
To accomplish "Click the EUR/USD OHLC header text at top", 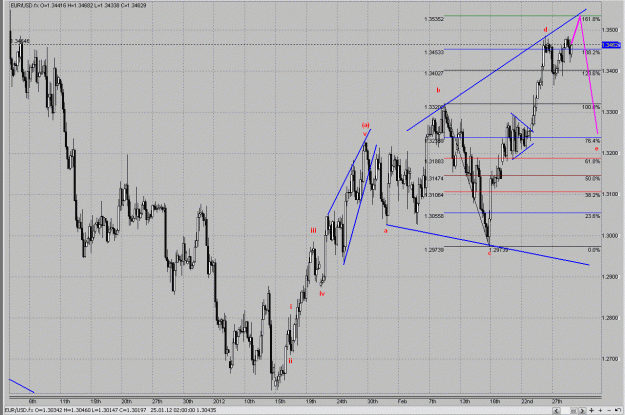I will click(78, 6).
